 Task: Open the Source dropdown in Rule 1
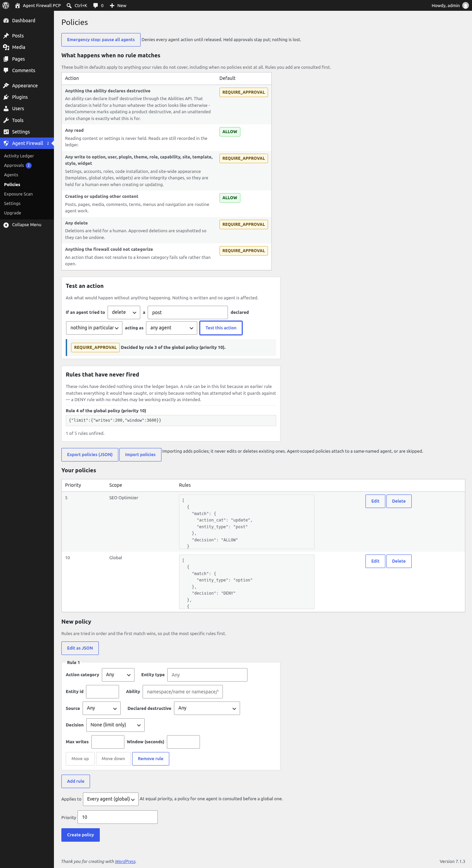tap(101, 708)
